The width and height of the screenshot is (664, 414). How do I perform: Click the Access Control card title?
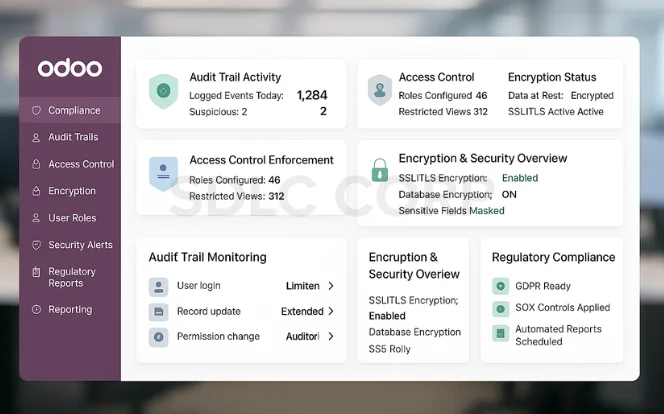436,77
